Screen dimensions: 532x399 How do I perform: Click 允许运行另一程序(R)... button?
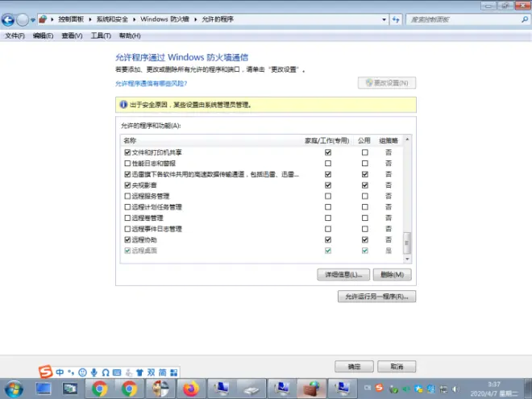point(376,297)
